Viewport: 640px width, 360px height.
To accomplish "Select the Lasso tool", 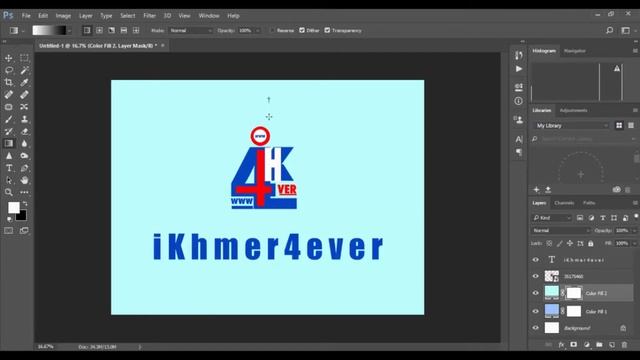I will 9,70.
